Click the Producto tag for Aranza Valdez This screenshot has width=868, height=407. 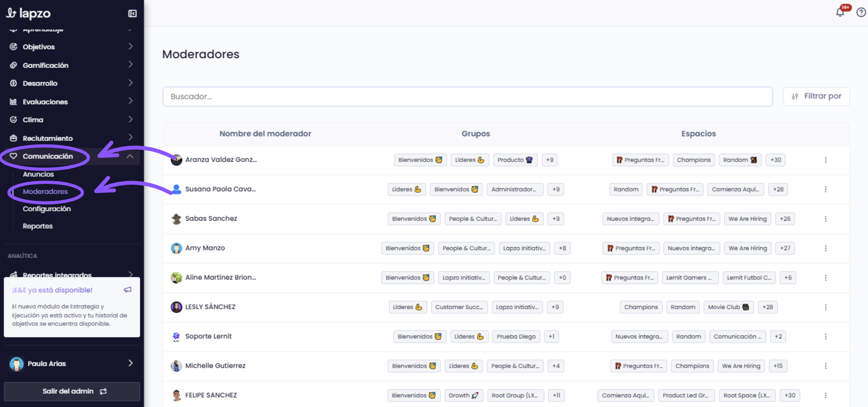pos(515,160)
